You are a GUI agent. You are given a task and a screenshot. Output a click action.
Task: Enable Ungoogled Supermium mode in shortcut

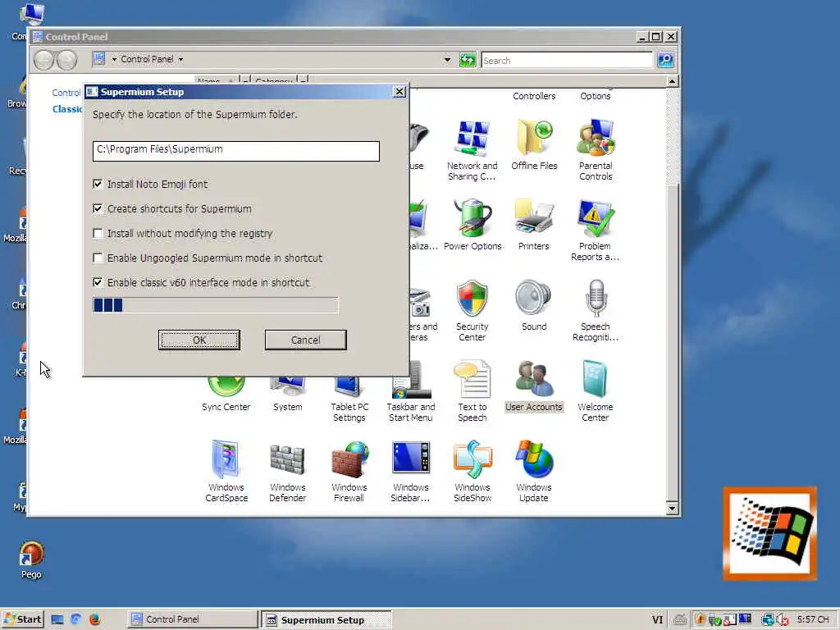(98, 258)
